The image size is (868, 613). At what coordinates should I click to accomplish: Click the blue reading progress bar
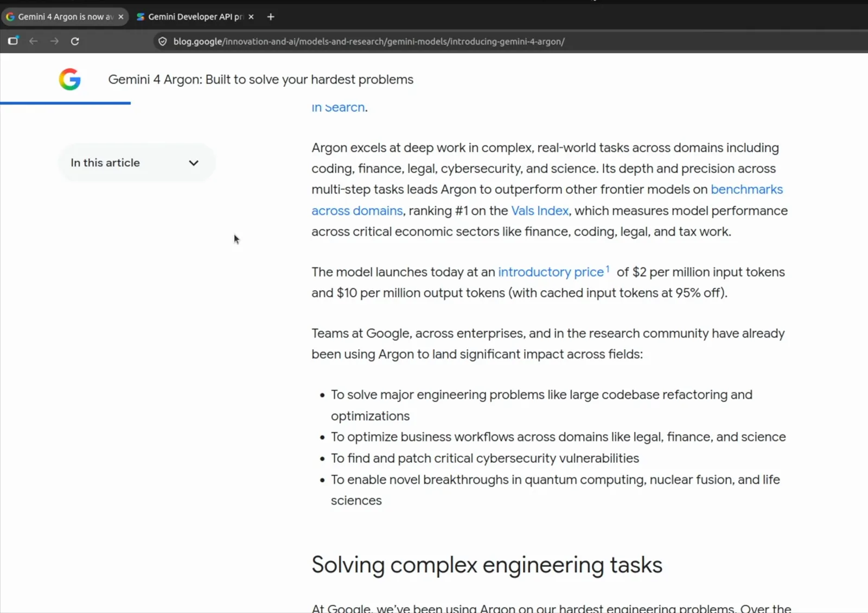click(65, 103)
